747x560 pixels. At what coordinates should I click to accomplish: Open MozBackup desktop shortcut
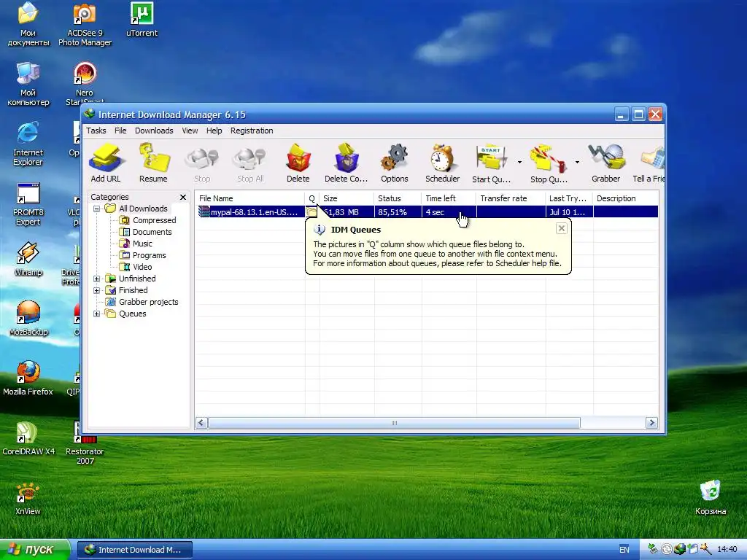point(28,319)
